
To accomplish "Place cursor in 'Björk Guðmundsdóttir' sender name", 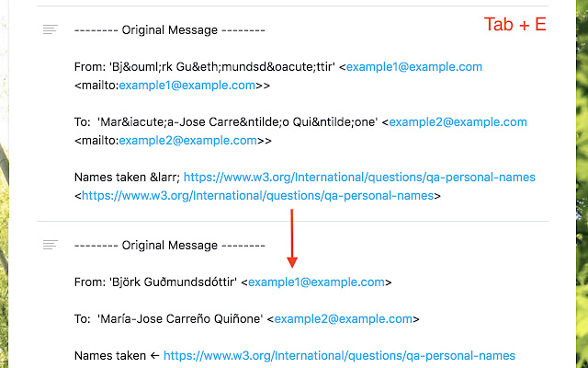I will [173, 282].
